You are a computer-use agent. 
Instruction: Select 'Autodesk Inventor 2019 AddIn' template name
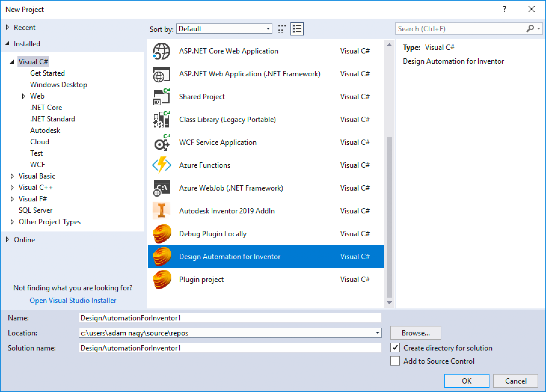(x=227, y=211)
